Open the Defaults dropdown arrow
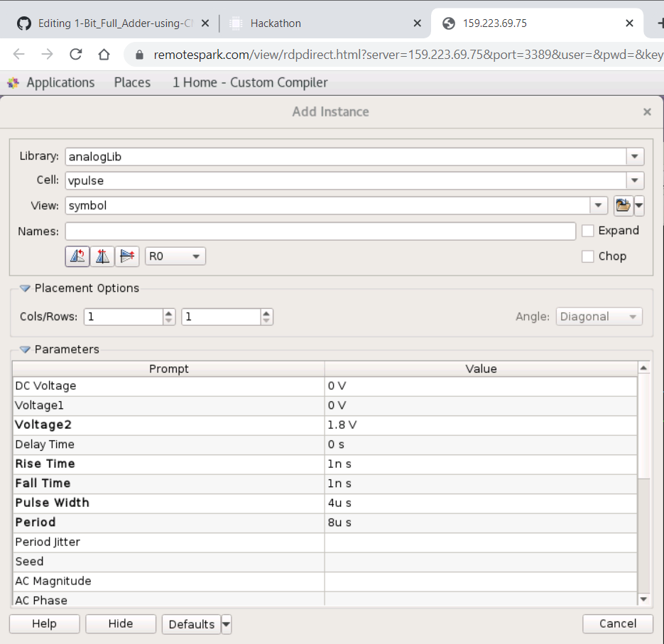The height and width of the screenshot is (644, 664). [225, 624]
